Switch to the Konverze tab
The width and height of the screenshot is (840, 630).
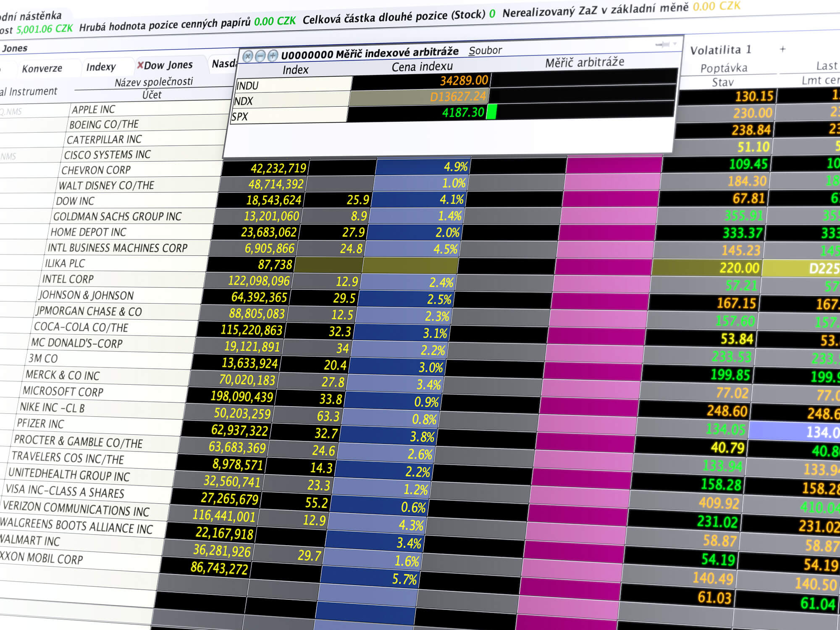(x=42, y=68)
